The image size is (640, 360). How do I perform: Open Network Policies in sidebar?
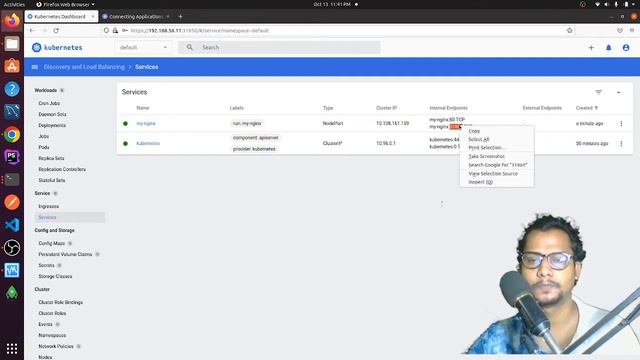[x=56, y=346]
